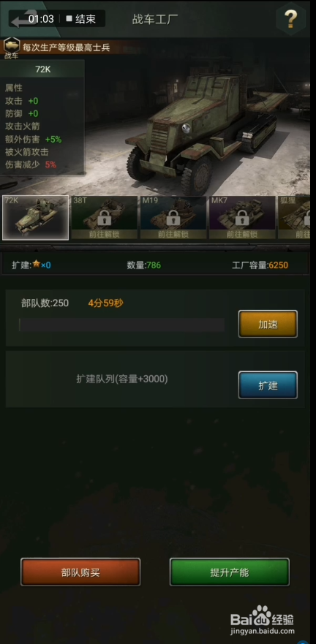Select the 72K vehicle thumbnail

(x=35, y=218)
